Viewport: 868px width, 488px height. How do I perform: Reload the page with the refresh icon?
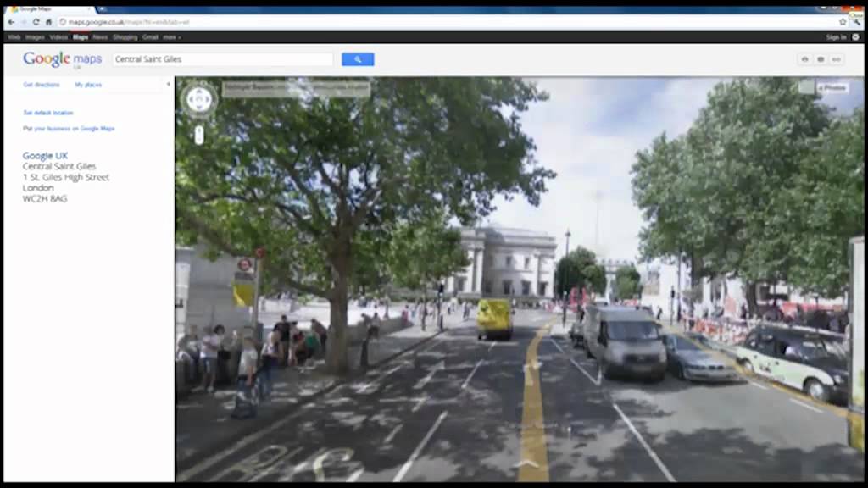pos(36,22)
